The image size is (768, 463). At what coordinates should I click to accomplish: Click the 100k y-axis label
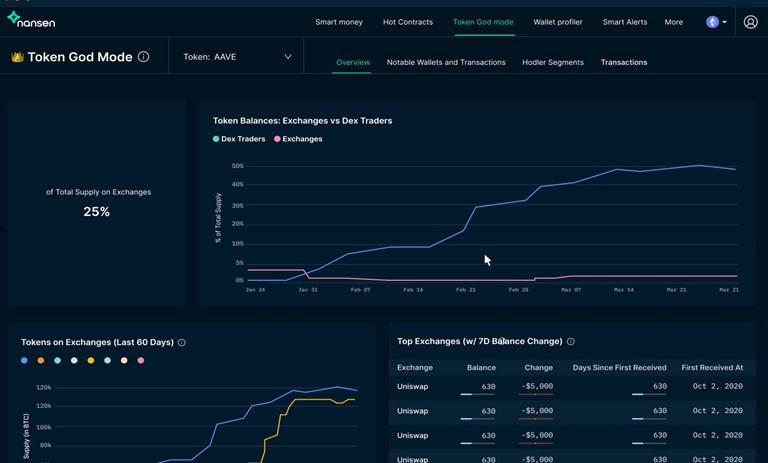(x=44, y=427)
